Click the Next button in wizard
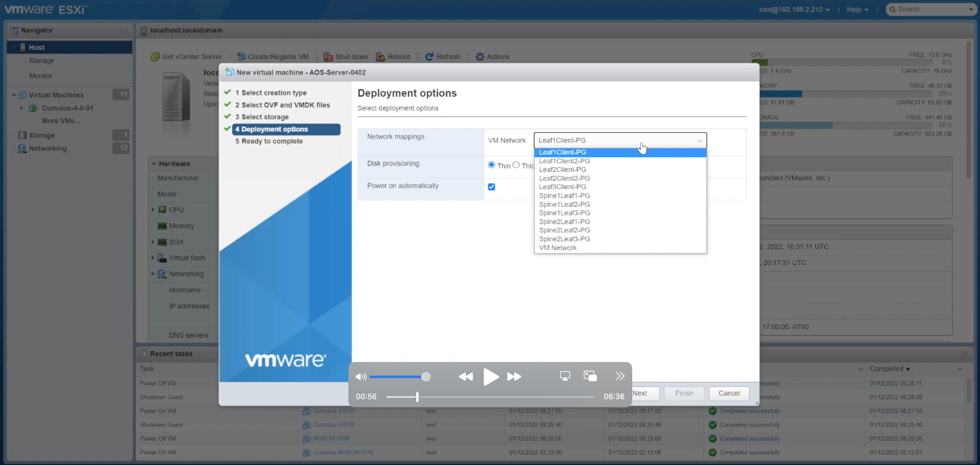 [x=640, y=394]
